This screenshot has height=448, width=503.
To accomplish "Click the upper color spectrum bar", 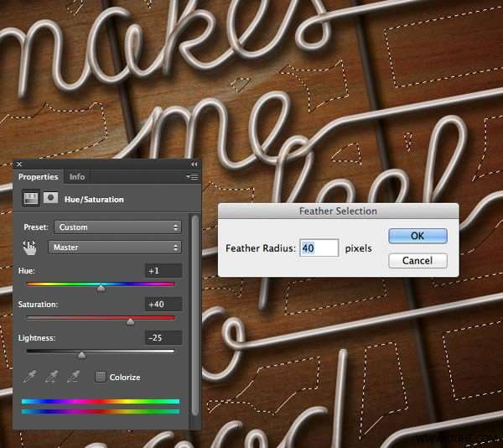I will tap(101, 401).
